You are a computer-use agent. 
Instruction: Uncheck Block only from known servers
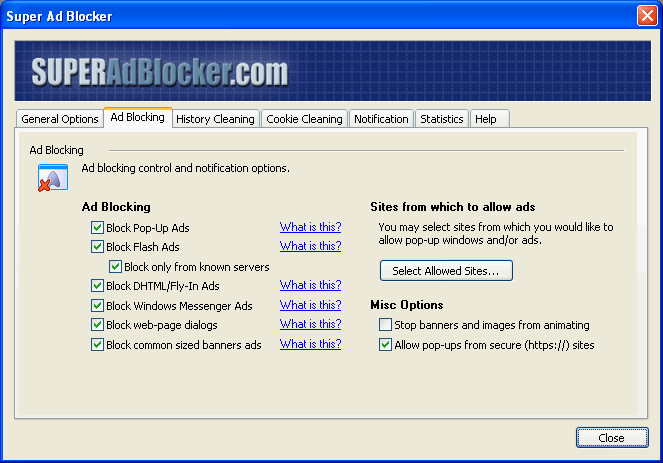115,266
